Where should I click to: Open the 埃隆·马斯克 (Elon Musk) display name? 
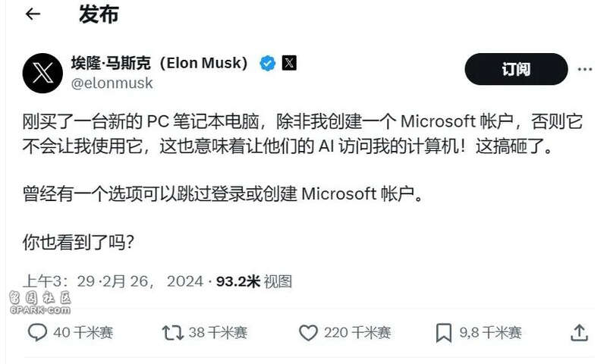coord(159,63)
